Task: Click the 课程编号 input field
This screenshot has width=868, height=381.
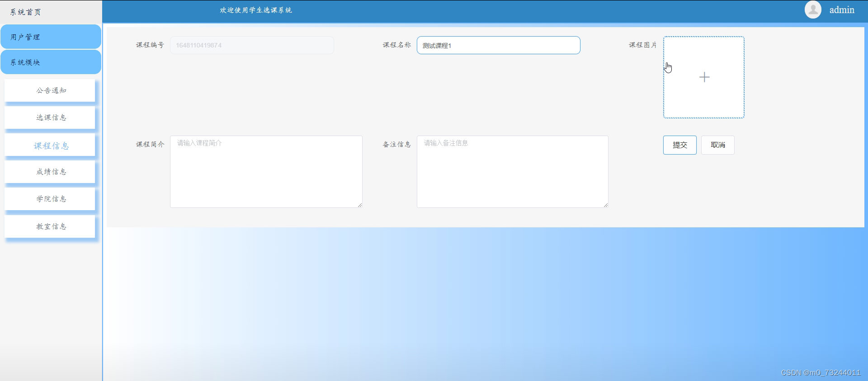Action: click(252, 45)
